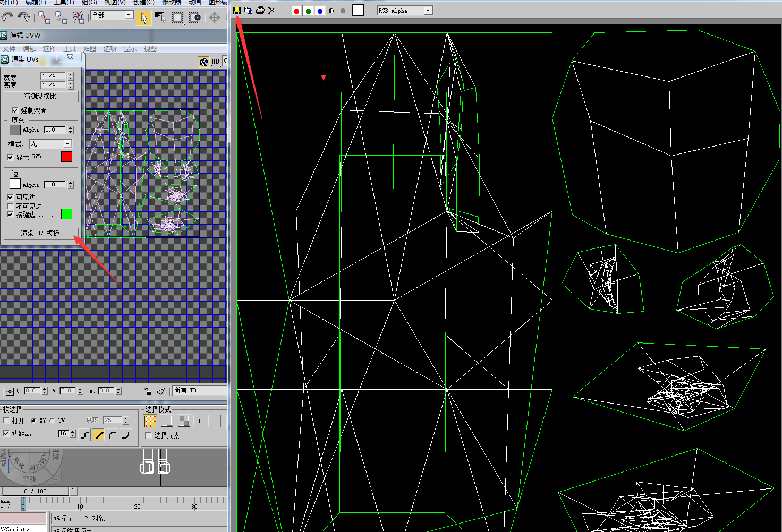Open Select by Name dialog
Viewport: 782px width, 532px height.
tap(159, 18)
